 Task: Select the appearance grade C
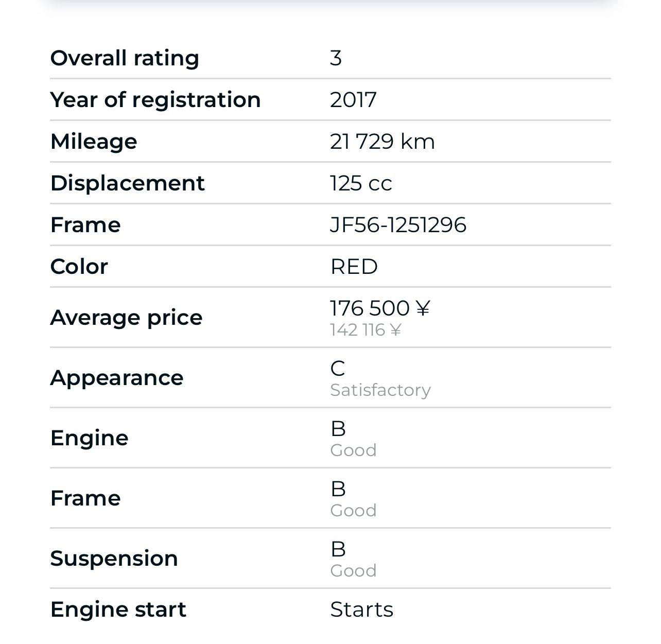[338, 369]
